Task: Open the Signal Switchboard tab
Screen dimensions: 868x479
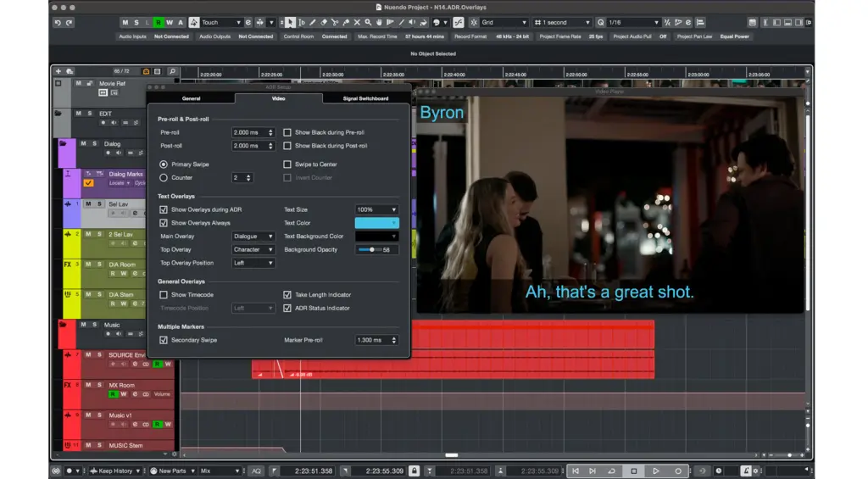Action: 365,98
